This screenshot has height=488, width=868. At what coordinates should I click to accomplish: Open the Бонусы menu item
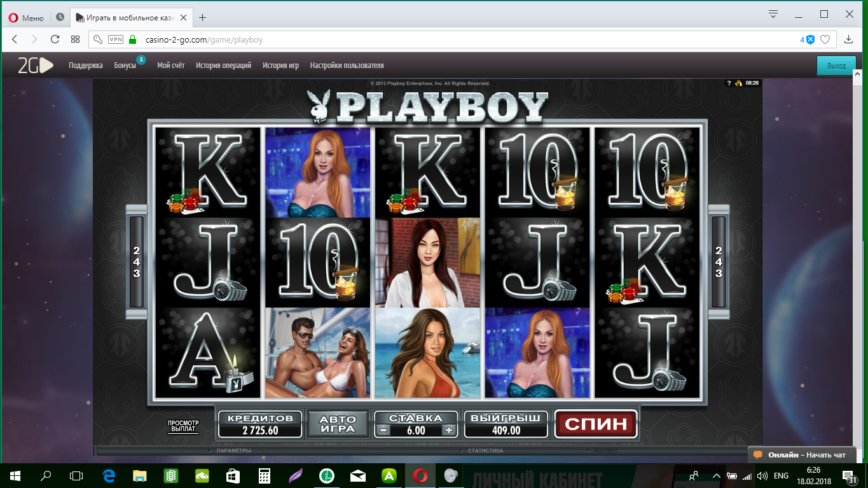click(125, 66)
